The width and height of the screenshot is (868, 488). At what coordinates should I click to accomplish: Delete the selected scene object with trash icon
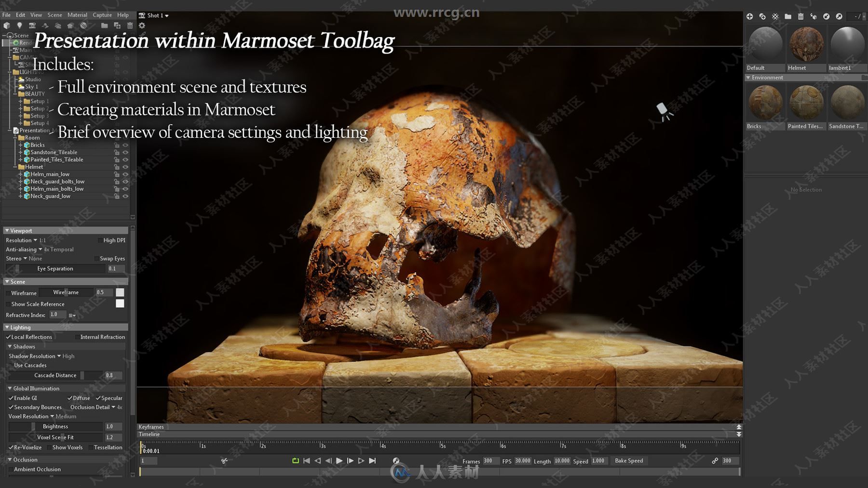[130, 26]
